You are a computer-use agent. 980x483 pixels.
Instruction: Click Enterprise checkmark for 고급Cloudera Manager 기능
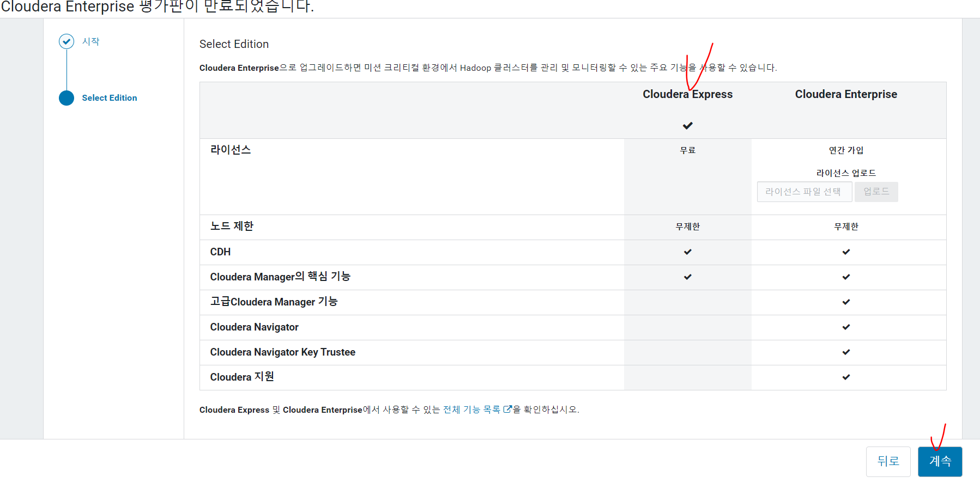846,302
